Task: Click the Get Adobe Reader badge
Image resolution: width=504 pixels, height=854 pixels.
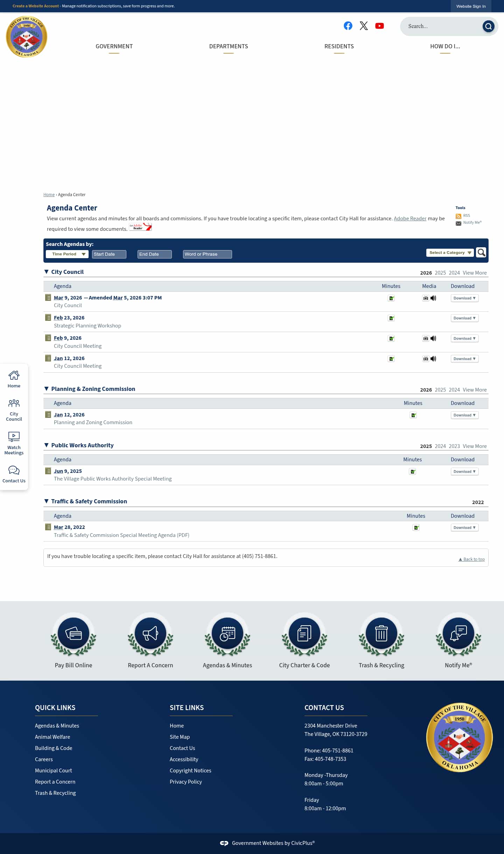Action: tap(140, 227)
